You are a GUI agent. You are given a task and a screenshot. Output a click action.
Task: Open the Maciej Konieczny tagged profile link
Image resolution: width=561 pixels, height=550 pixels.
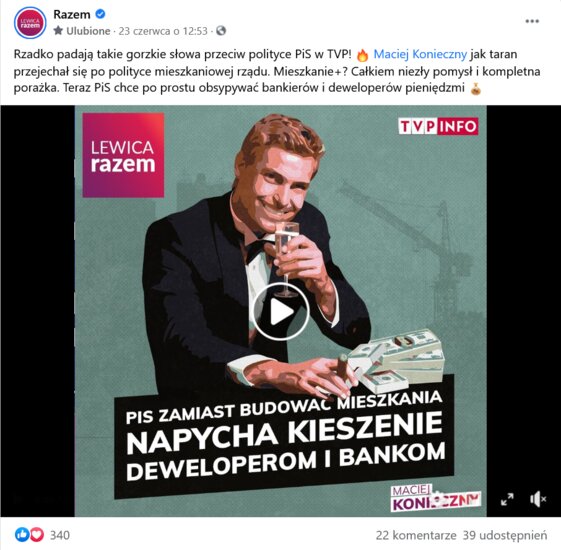[x=420, y=54]
